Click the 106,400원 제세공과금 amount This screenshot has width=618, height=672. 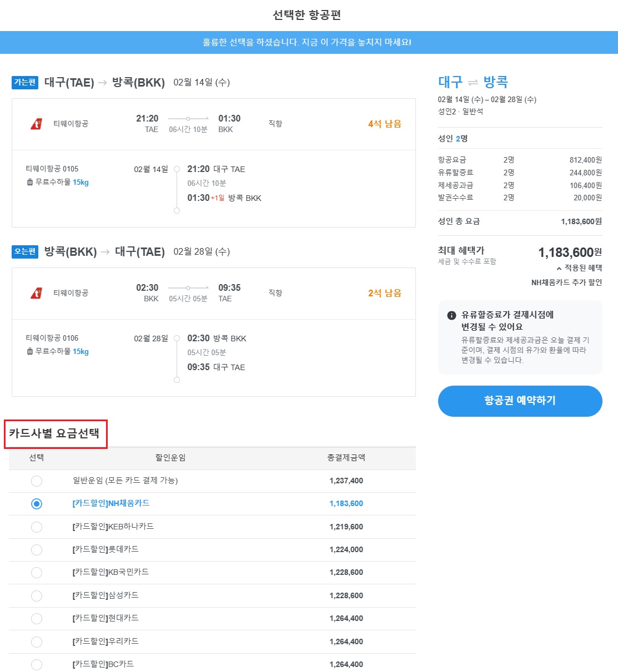coord(586,185)
